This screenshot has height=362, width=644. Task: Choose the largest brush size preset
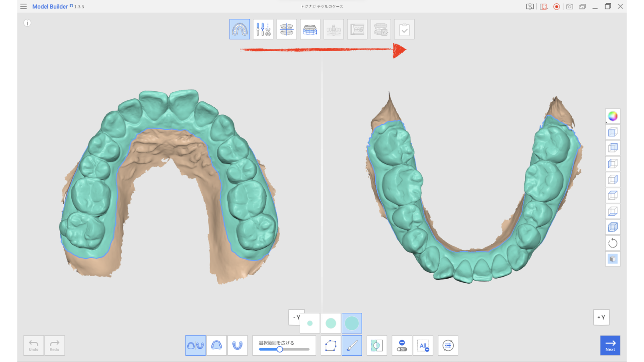(x=351, y=323)
